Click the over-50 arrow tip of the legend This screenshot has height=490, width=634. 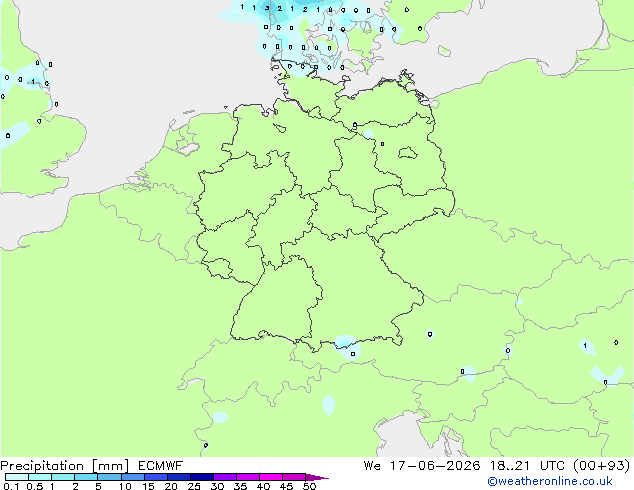pyautogui.click(x=317, y=477)
